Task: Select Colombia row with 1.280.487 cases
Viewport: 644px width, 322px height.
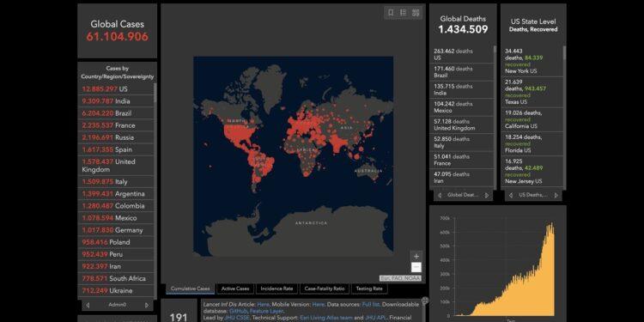Action: 116,206
